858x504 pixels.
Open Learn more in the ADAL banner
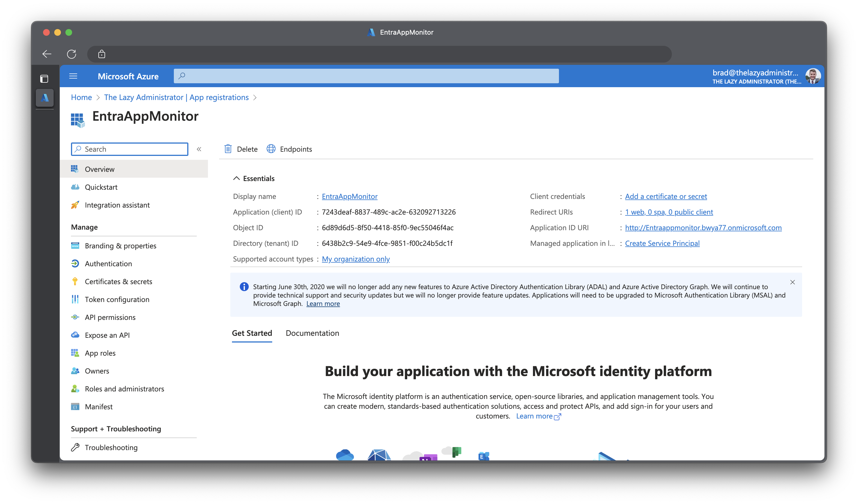pyautogui.click(x=323, y=304)
